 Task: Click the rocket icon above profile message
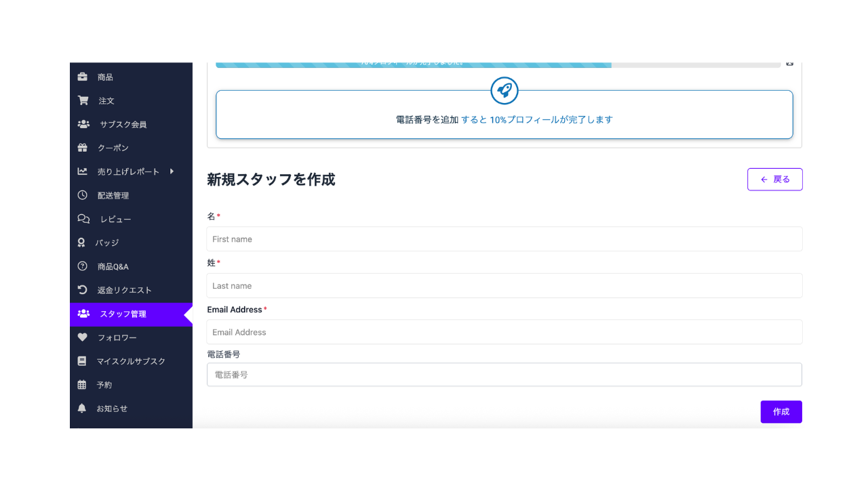coord(505,90)
